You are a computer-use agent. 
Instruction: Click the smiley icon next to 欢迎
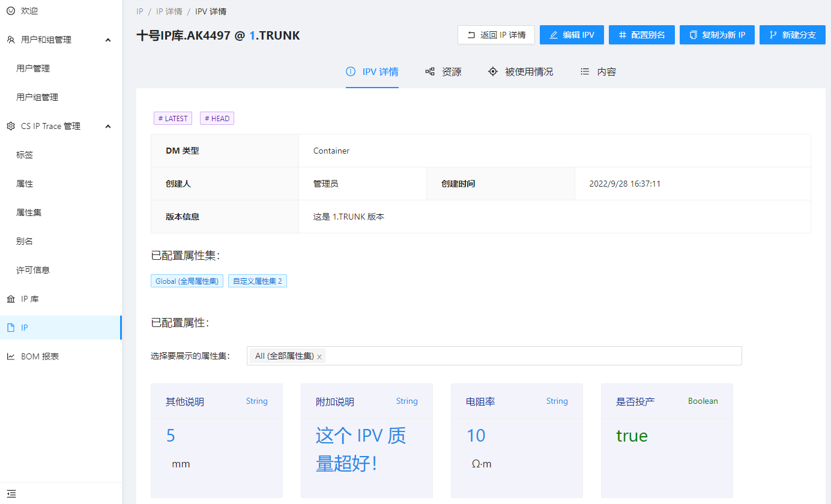(x=11, y=11)
